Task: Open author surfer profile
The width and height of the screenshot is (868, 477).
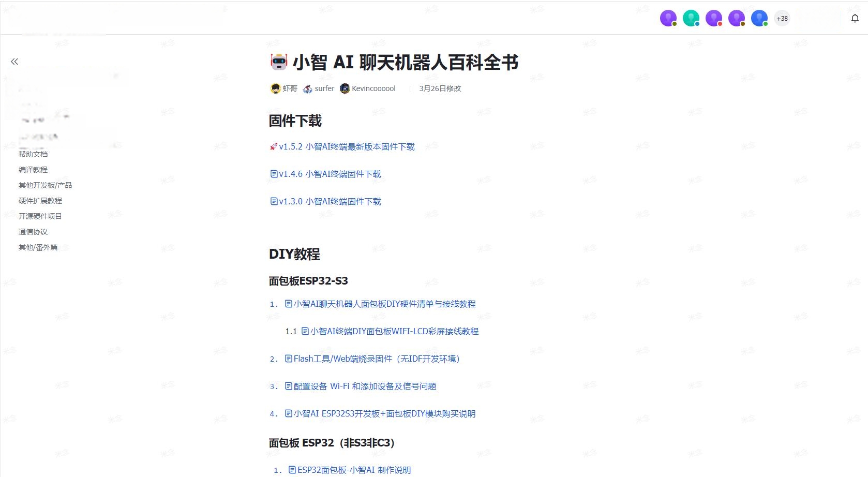Action: tap(319, 88)
